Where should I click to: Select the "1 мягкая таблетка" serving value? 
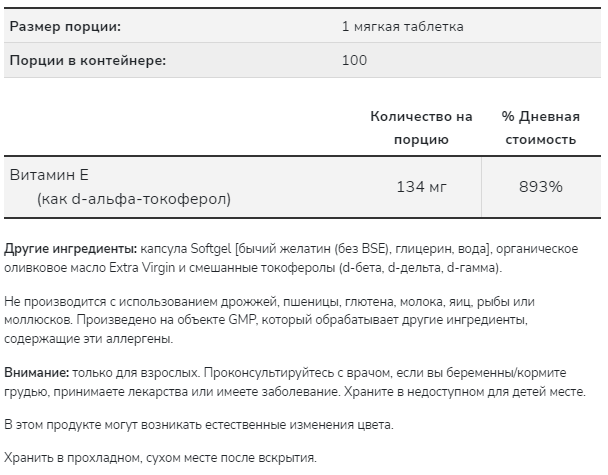pyautogui.click(x=402, y=25)
